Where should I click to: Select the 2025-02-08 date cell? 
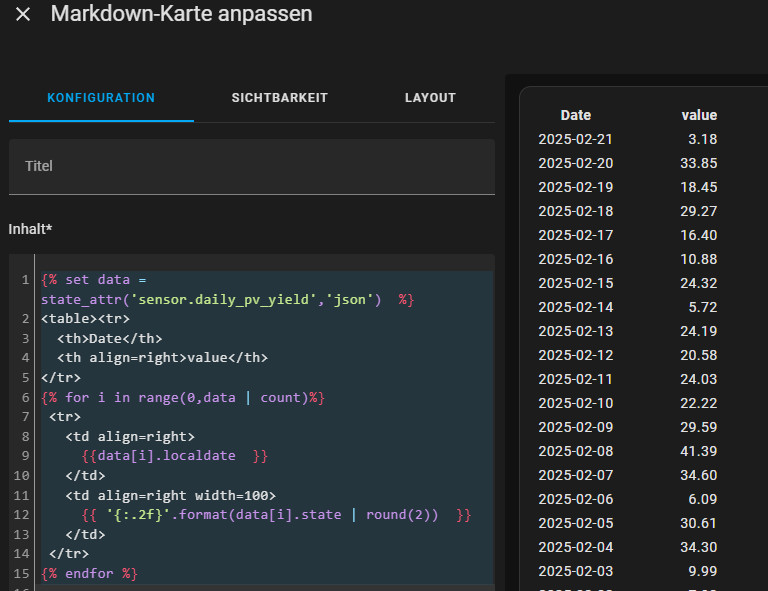coord(576,451)
